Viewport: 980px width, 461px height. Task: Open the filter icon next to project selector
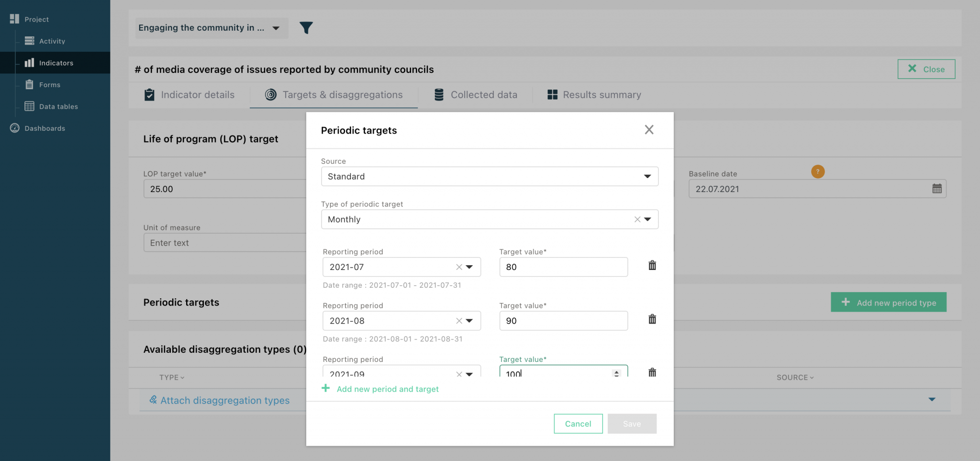[x=306, y=28]
